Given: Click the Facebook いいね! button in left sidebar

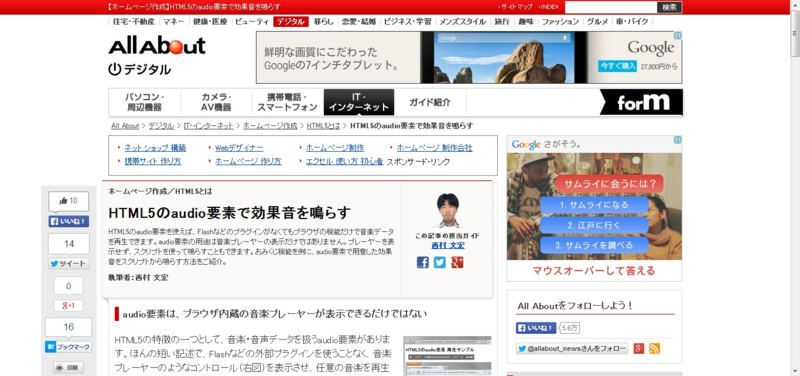Looking at the screenshot, I should click(69, 221).
